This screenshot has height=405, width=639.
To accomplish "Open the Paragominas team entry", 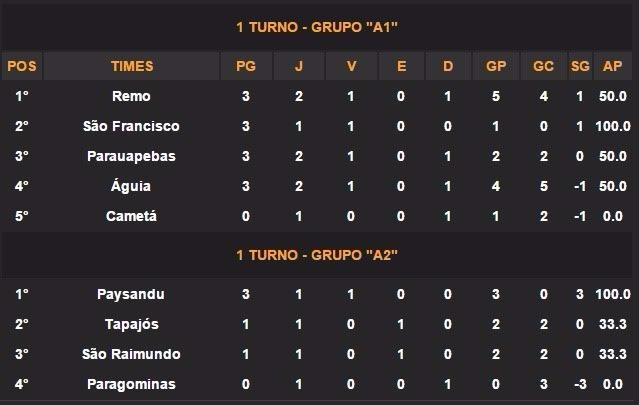I will pos(132,384).
